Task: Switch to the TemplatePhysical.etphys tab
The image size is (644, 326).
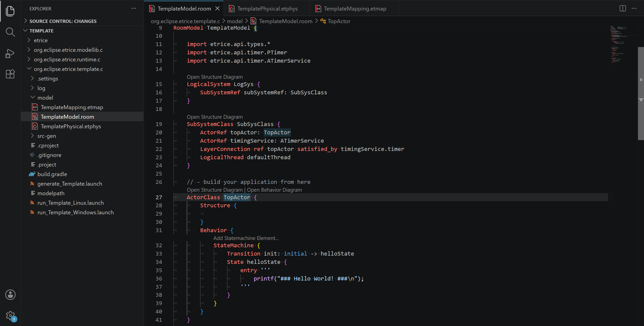Action: (x=267, y=9)
